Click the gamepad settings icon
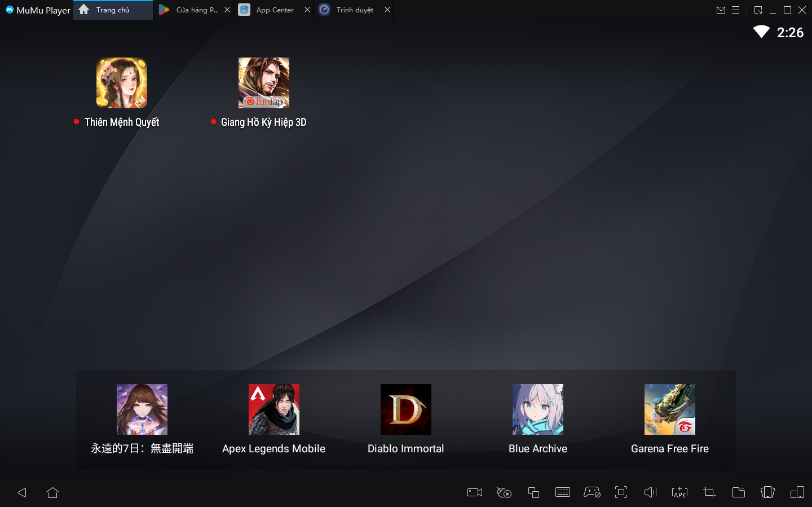The height and width of the screenshot is (507, 812). coord(592,492)
